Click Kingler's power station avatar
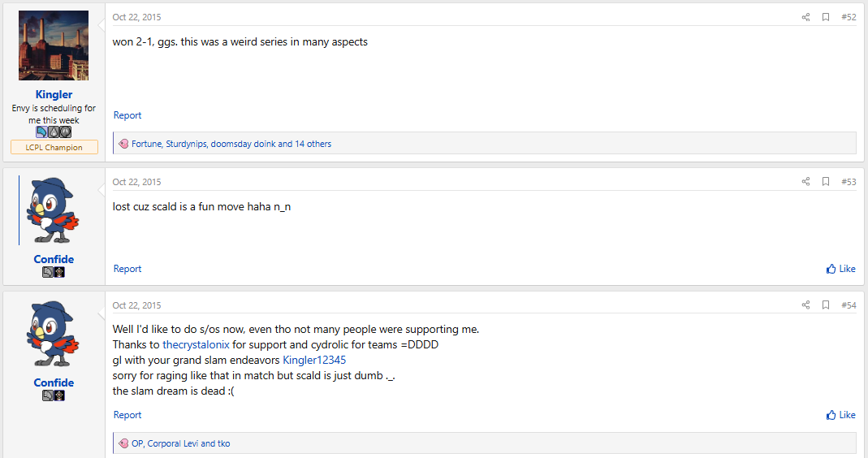The image size is (868, 458). (54, 45)
